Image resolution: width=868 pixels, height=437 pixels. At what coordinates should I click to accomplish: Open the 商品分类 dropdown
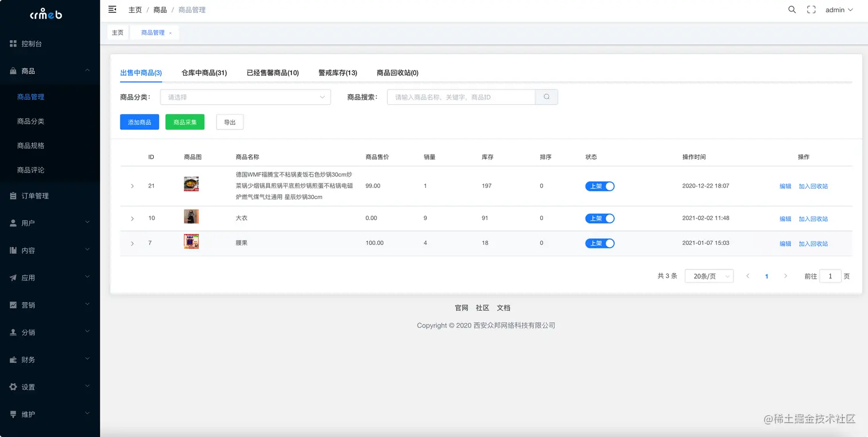(x=246, y=97)
